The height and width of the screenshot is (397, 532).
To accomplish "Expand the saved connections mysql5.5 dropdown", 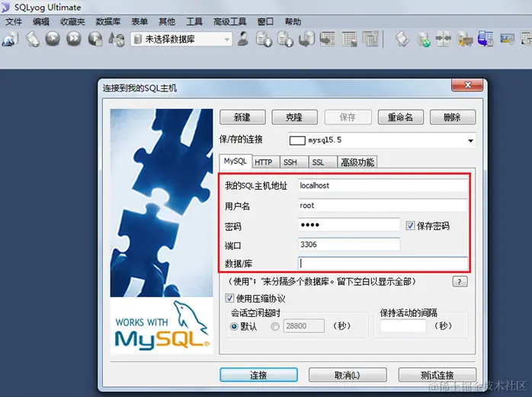I will click(470, 140).
